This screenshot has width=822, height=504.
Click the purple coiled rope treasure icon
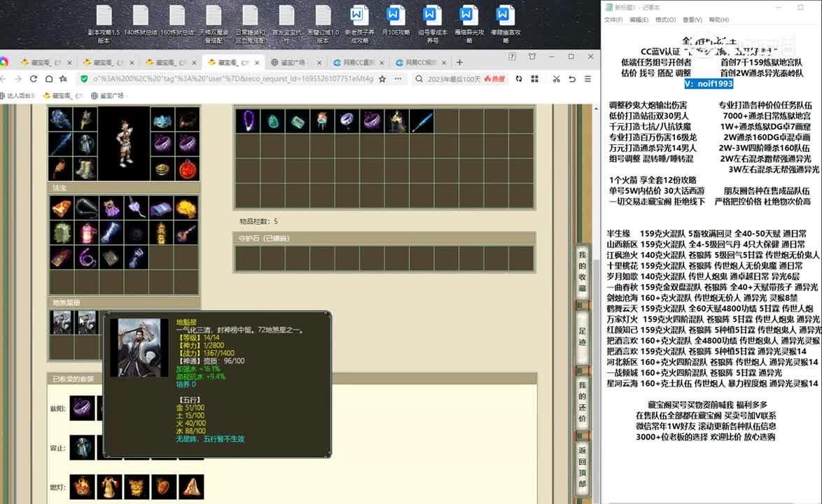87,257
